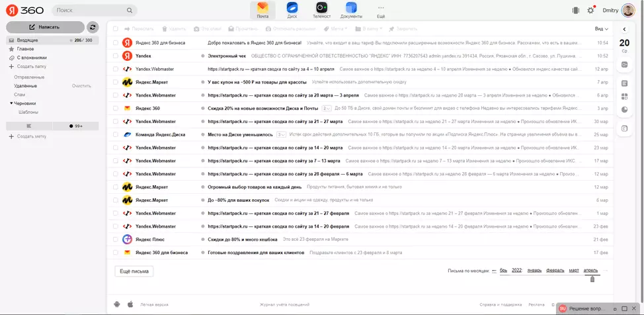Viewport: 644px width, 315px height.
Task: Open the В папку folder dropdown
Action: coord(369,28)
